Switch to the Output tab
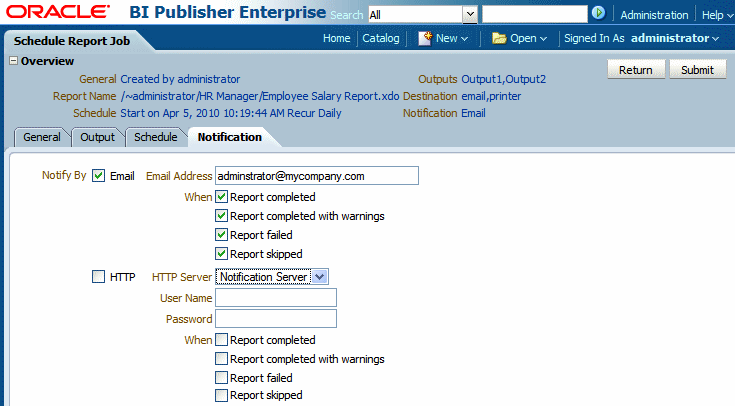735x406 pixels. point(98,137)
